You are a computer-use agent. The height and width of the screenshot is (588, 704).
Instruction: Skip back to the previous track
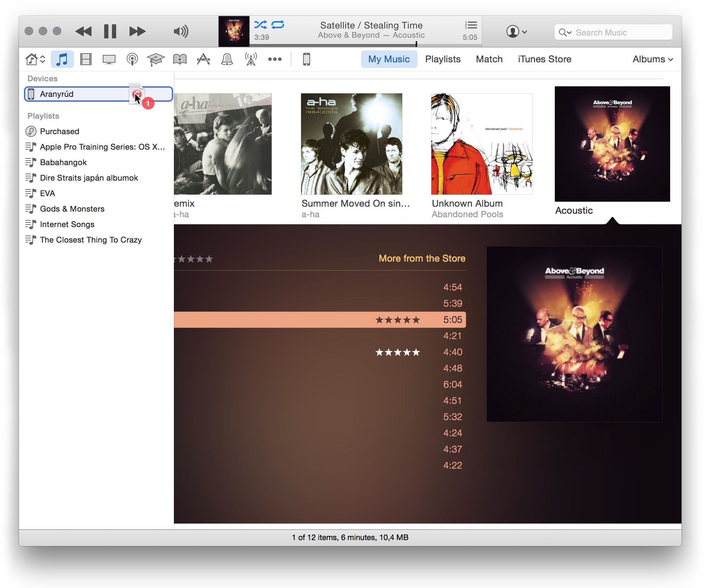click(x=83, y=32)
